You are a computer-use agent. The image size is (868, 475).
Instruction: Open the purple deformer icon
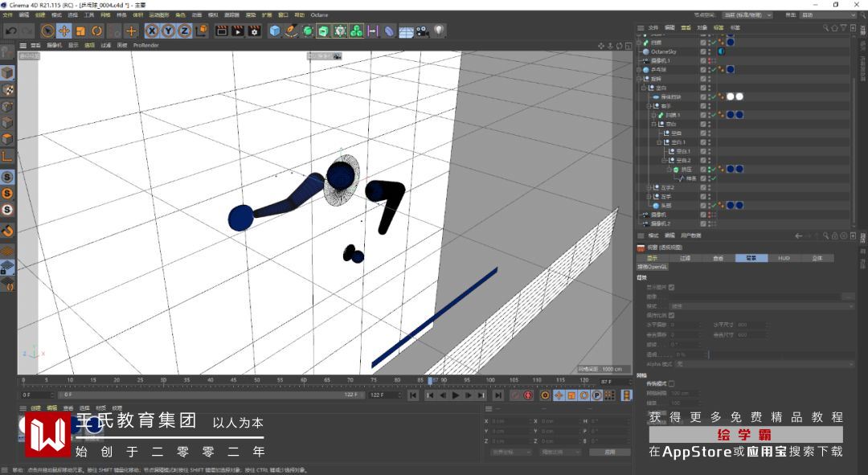[x=389, y=31]
